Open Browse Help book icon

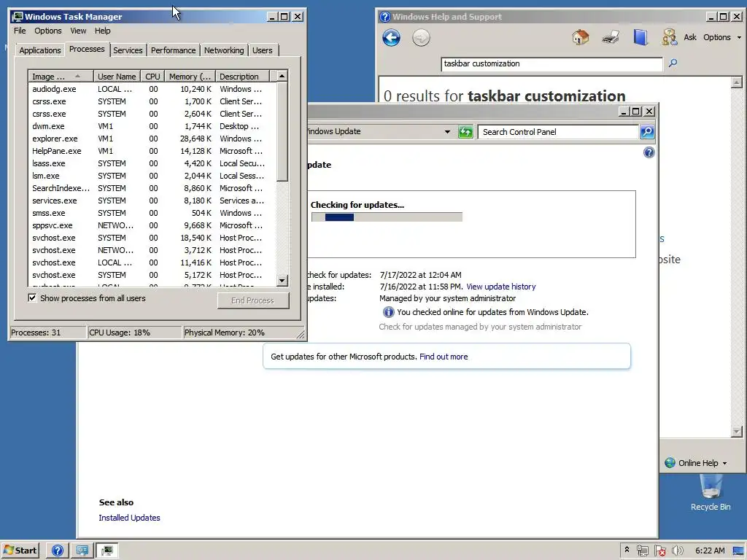click(640, 37)
